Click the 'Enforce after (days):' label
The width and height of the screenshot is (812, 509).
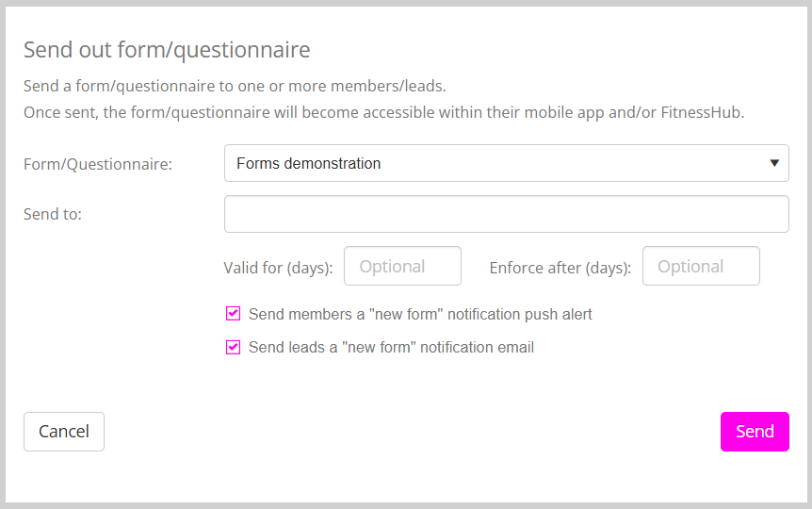[560, 268]
